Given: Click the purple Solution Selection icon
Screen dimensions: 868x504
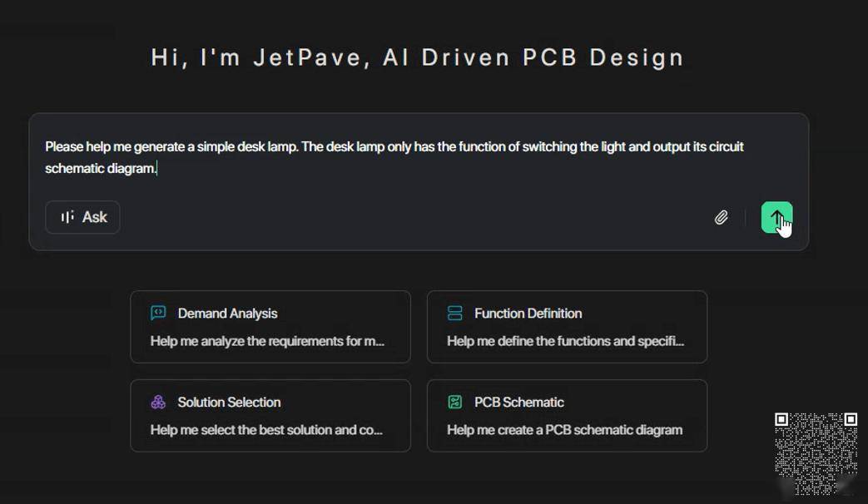Looking at the screenshot, I should (x=158, y=402).
